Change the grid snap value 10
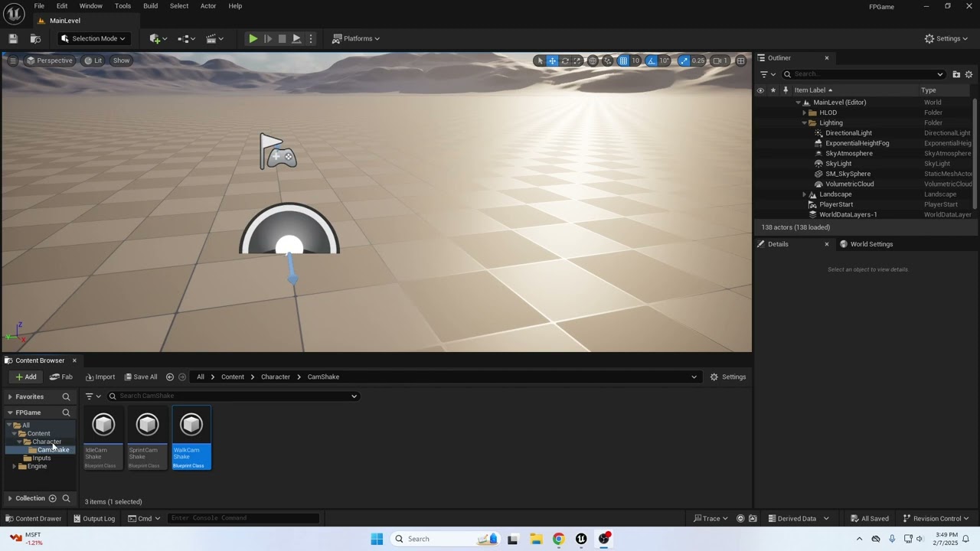The width and height of the screenshot is (980, 551). pos(635,60)
